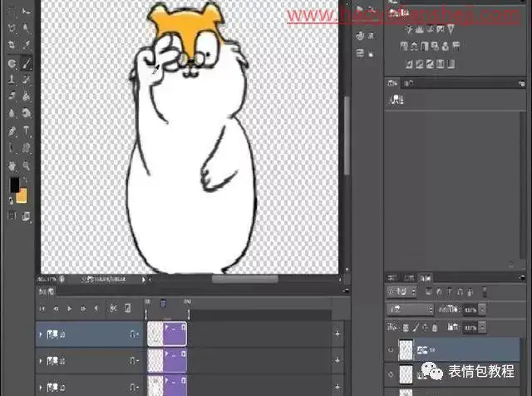
Task: Lock all on the layer
Action: click(435, 328)
